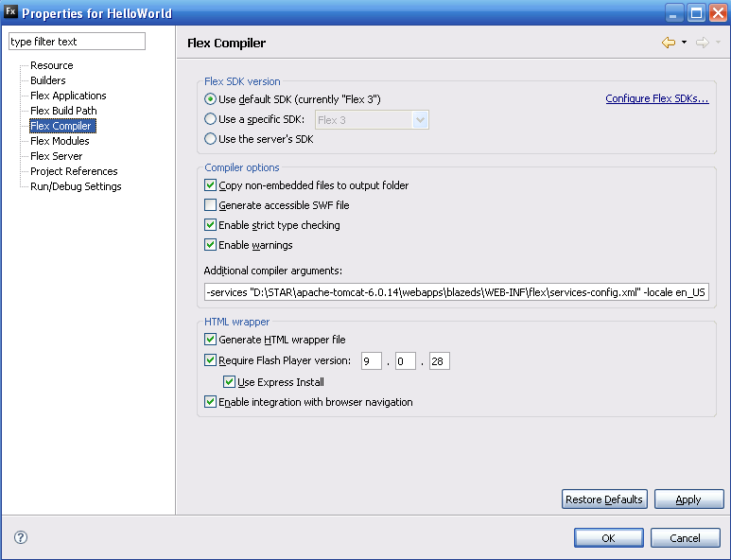Enable Generate accessible SWF file
Screen dimensions: 731x560
point(210,205)
